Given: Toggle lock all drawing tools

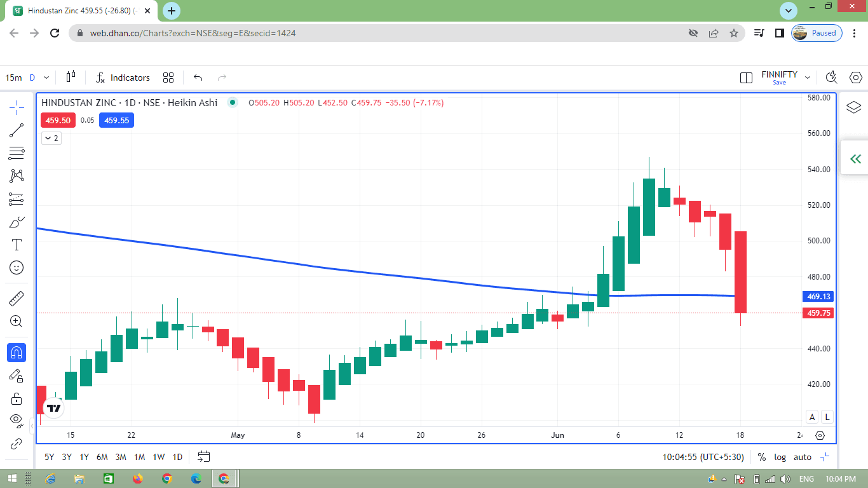Looking at the screenshot, I should pyautogui.click(x=17, y=398).
